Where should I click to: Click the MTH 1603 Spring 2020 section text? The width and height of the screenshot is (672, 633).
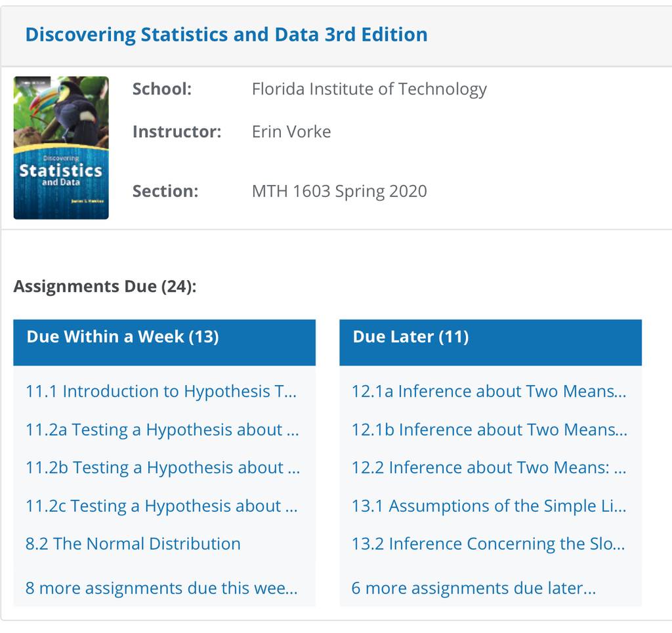(x=339, y=191)
